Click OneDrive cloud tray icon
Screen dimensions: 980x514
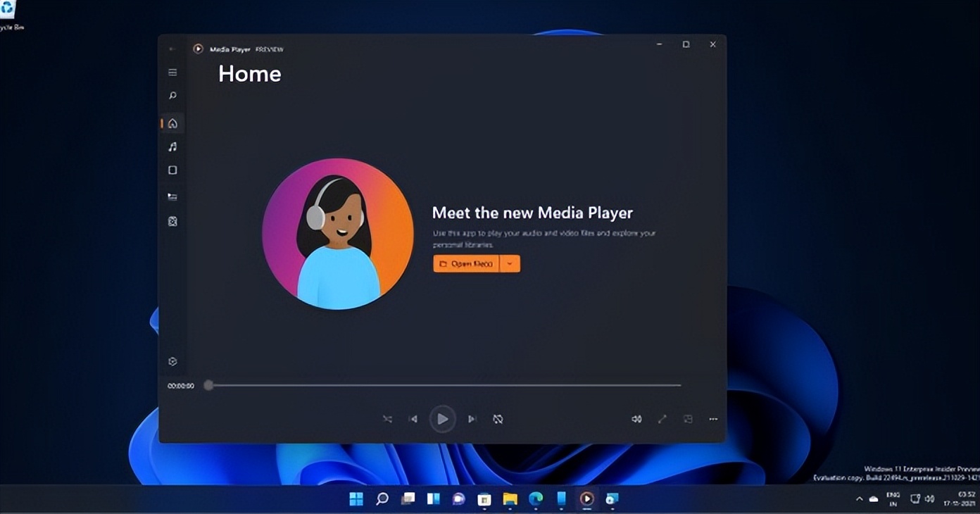tap(874, 499)
